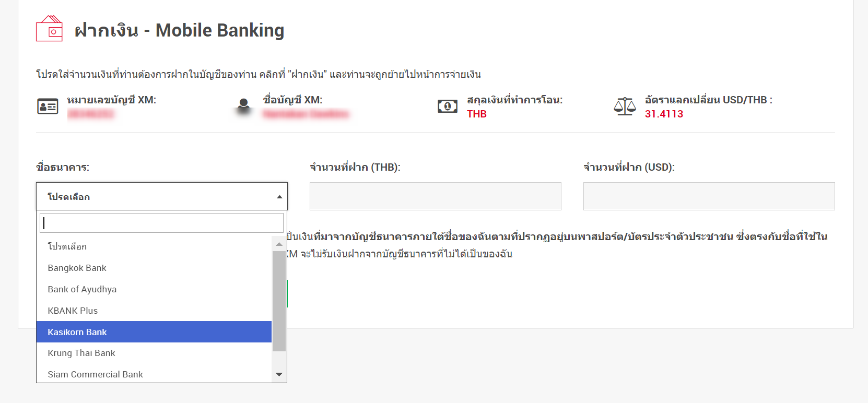The width and height of the screenshot is (868, 403).
Task: Click the bank list scrollbar thumb
Action: (x=279, y=301)
